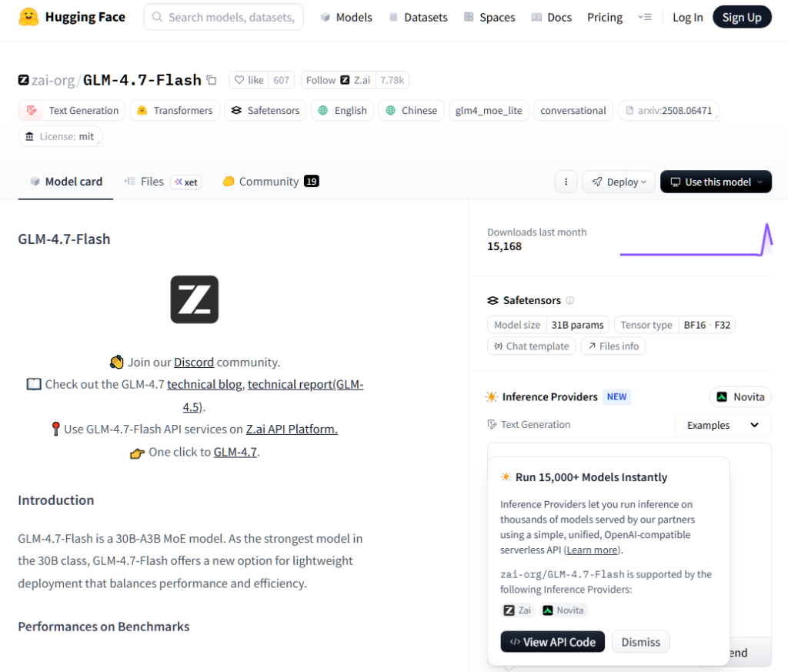The width and height of the screenshot is (788, 672).
Task: Open the Examples combo box
Action: (x=723, y=425)
